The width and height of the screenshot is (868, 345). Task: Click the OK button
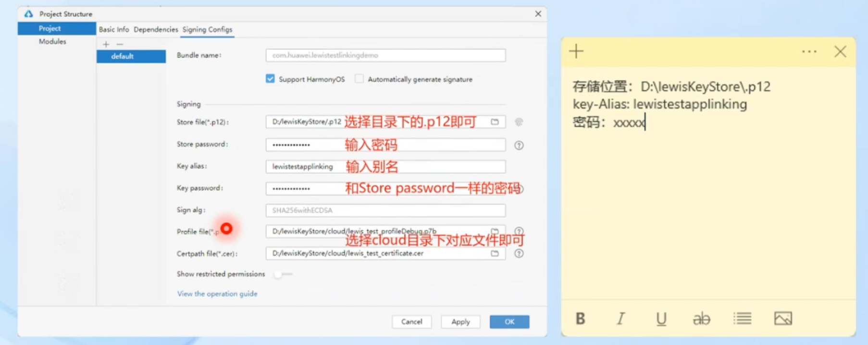(509, 321)
